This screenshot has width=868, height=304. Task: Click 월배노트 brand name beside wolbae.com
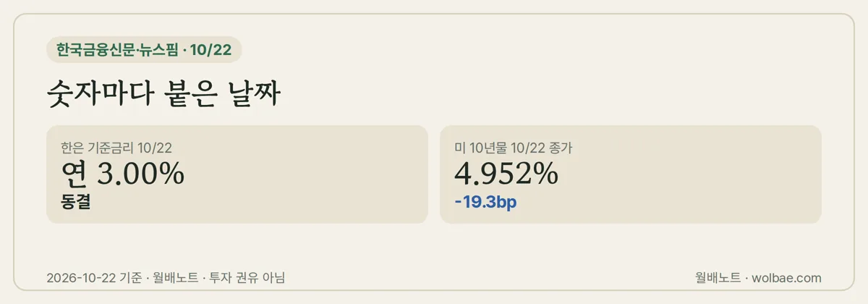pos(718,278)
